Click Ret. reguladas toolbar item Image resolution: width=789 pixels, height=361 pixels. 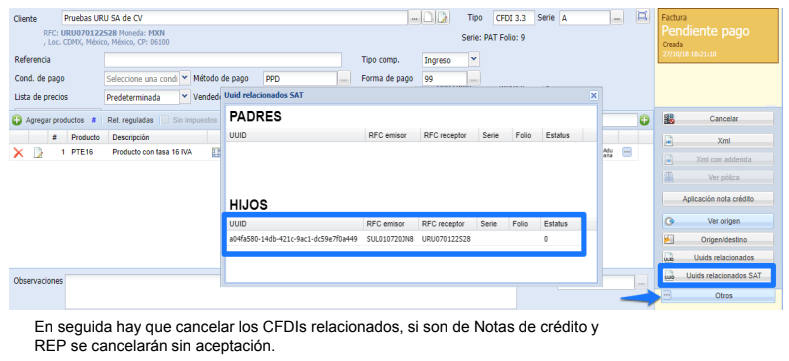click(x=130, y=120)
